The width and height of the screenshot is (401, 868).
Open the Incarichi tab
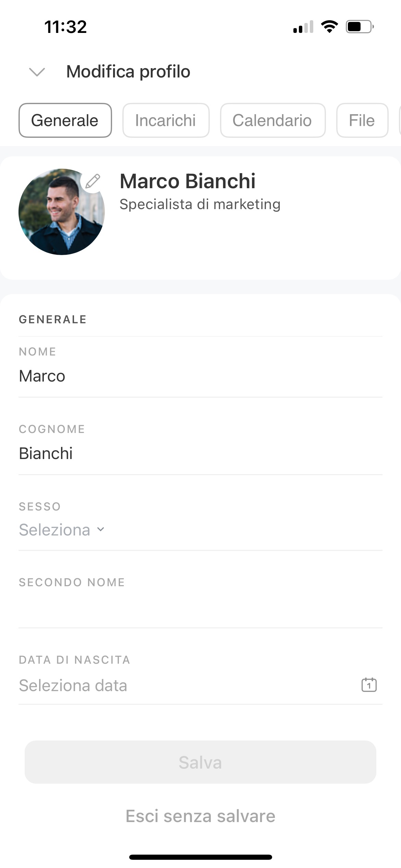point(166,120)
